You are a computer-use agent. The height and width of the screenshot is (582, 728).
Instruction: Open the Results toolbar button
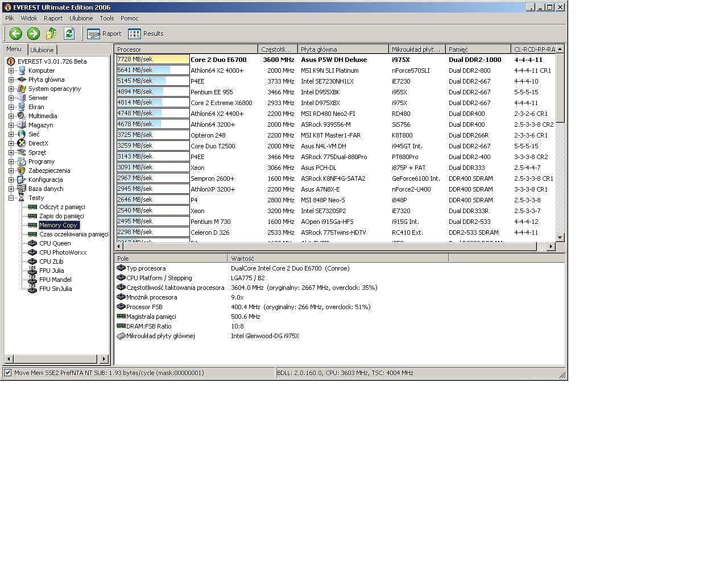click(146, 34)
